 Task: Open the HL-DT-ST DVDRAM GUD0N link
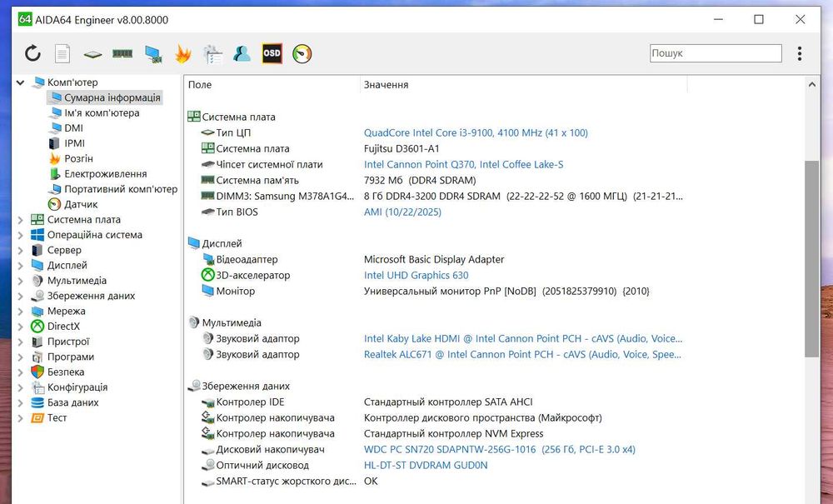[x=426, y=465]
